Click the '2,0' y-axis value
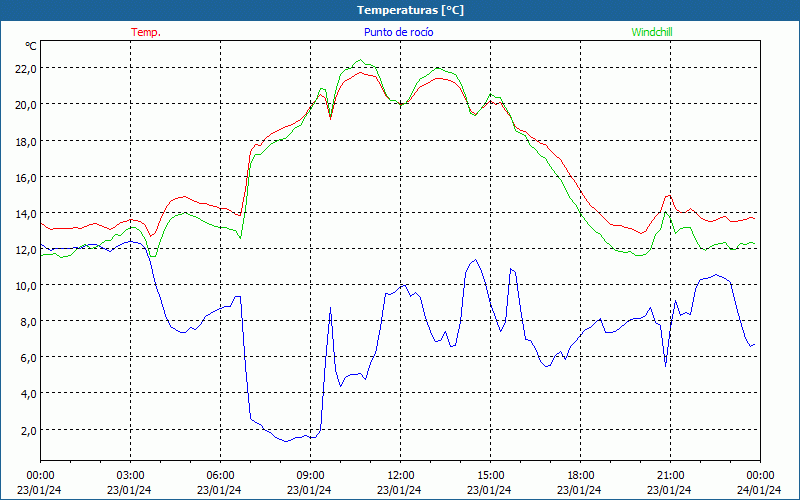800x500 pixels. 28,431
